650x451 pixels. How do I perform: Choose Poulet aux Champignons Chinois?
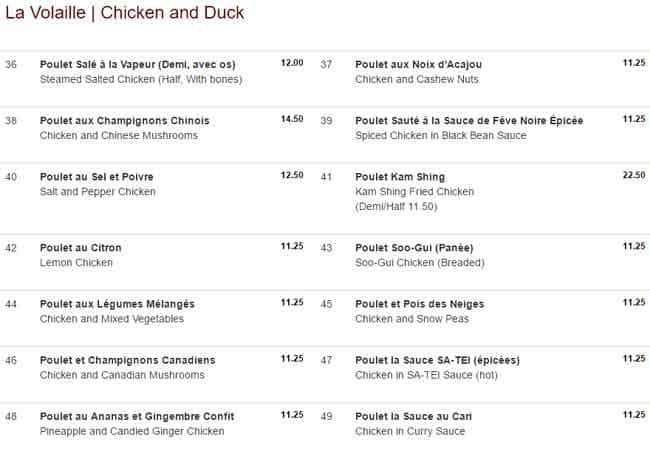[124, 121]
